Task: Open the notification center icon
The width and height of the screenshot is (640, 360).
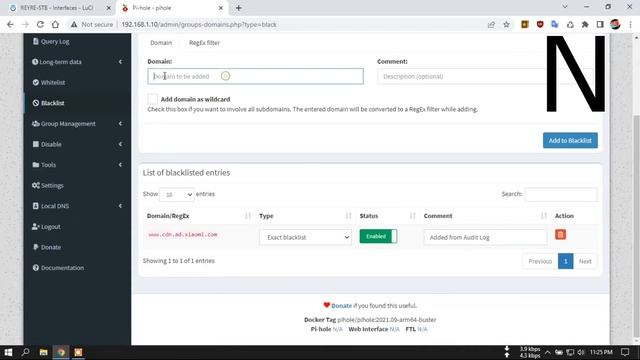Action: click(625, 352)
